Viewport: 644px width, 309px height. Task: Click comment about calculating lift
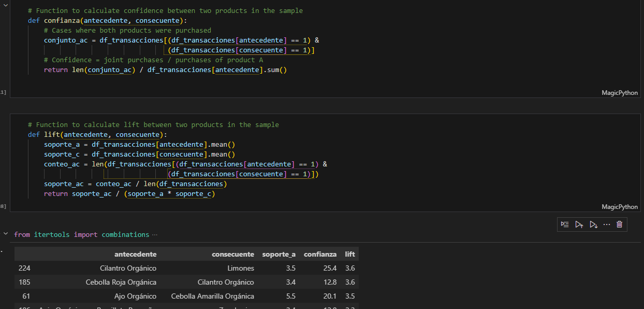coord(153,125)
